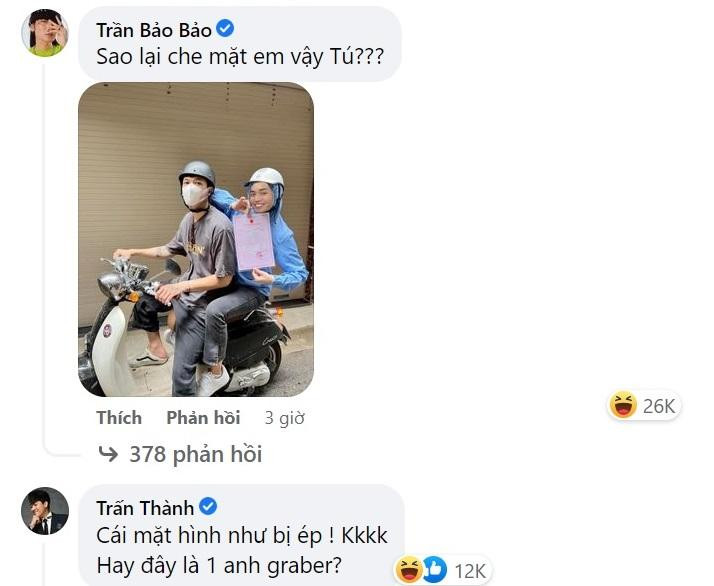The height and width of the screenshot is (586, 714).
Task: Like the comment using Thích
Action: coord(119,418)
